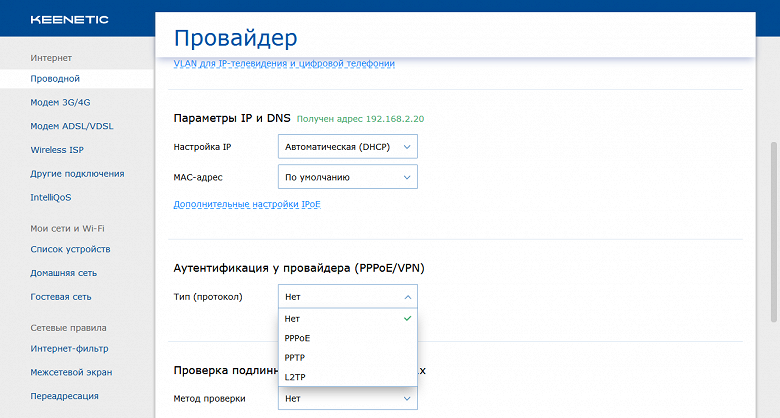Open Другие подключения page
The width and height of the screenshot is (780, 418).
pyautogui.click(x=77, y=174)
